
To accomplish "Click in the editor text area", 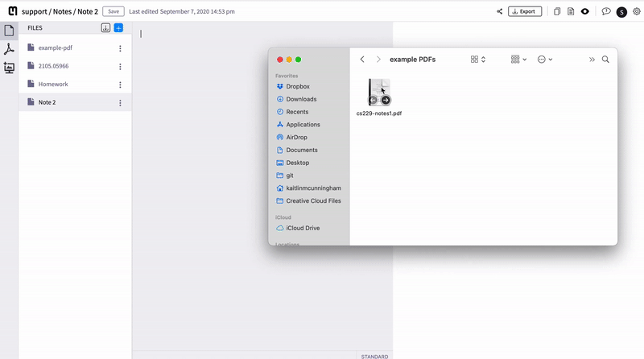I will (262, 185).
